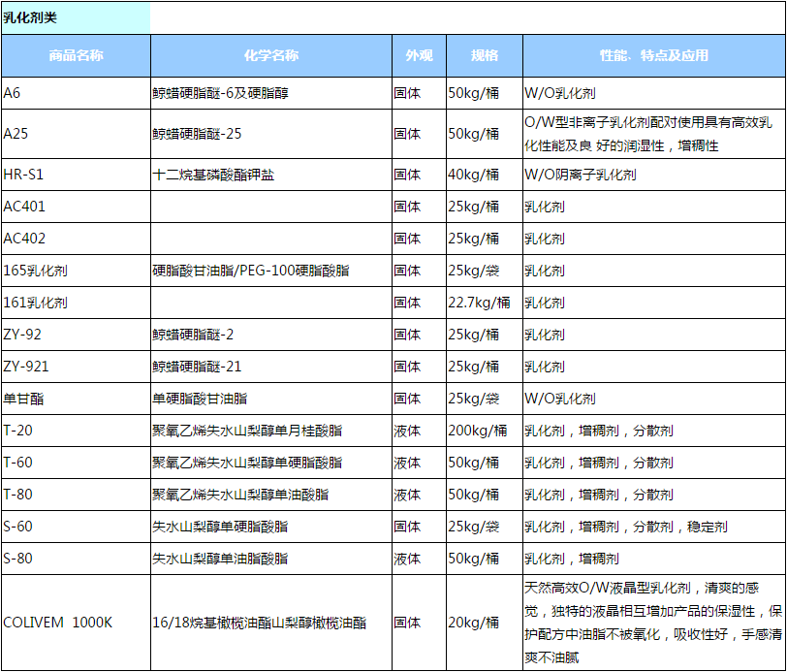This screenshot has height=672, width=787.
Task: Click the 25kg/袋 cell in 165乳化剂 row
Action: tap(485, 271)
